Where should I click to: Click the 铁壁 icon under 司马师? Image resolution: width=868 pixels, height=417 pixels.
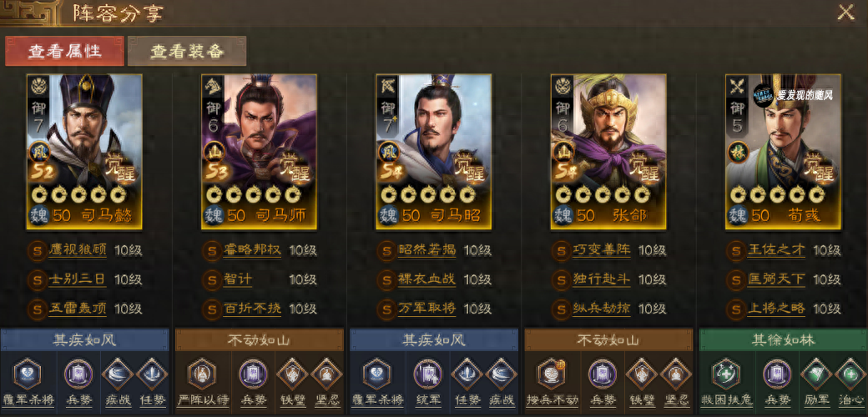(291, 374)
